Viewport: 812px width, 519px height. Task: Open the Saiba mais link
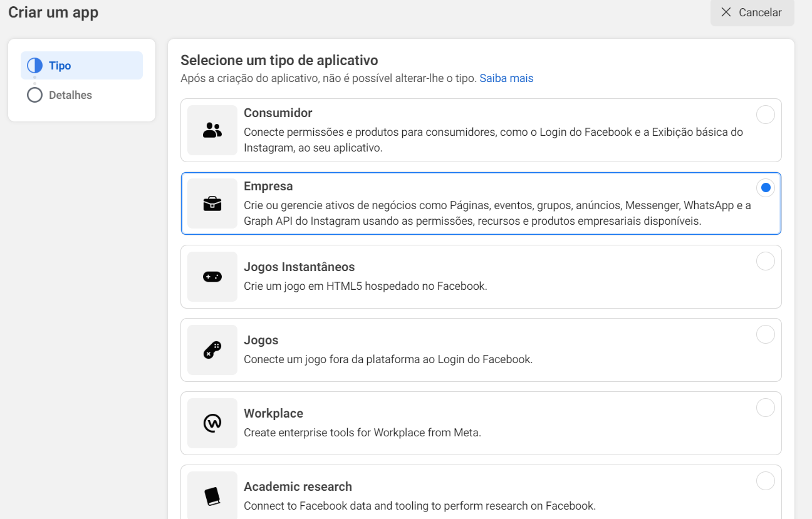506,78
